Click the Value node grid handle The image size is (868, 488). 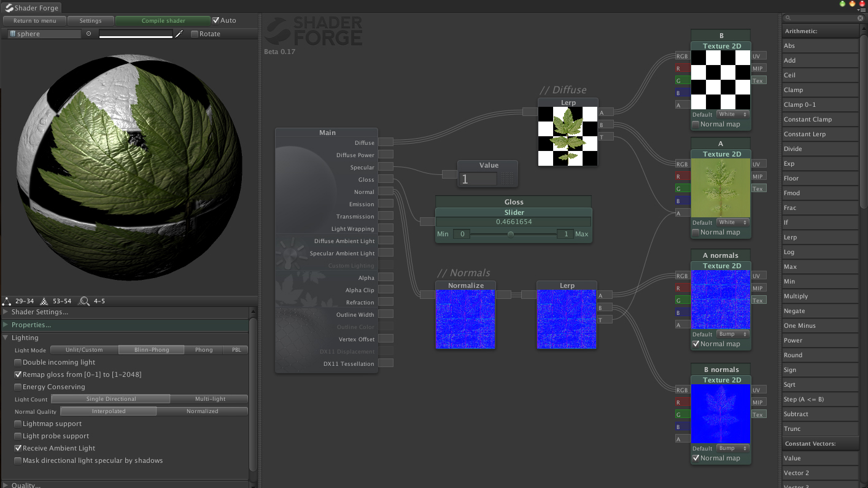pyautogui.click(x=506, y=179)
